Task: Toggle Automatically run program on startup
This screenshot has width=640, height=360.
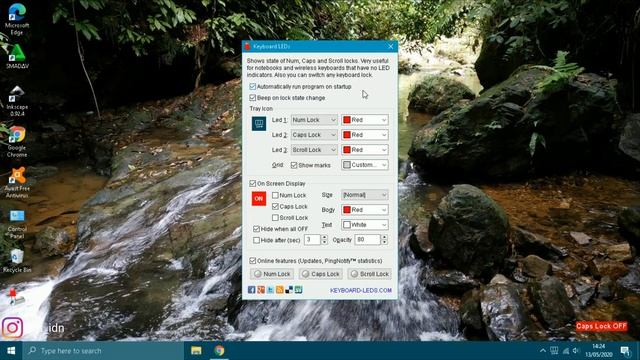Action: point(252,87)
